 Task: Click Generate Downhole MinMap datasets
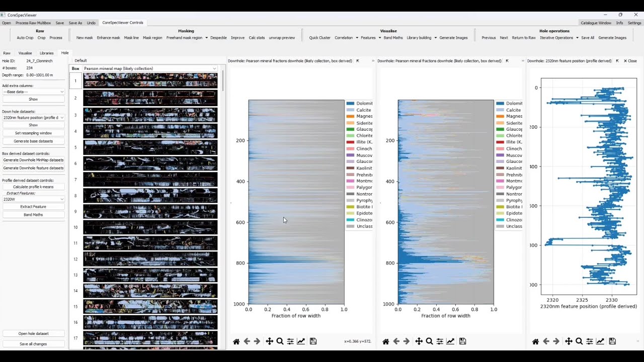click(33, 160)
